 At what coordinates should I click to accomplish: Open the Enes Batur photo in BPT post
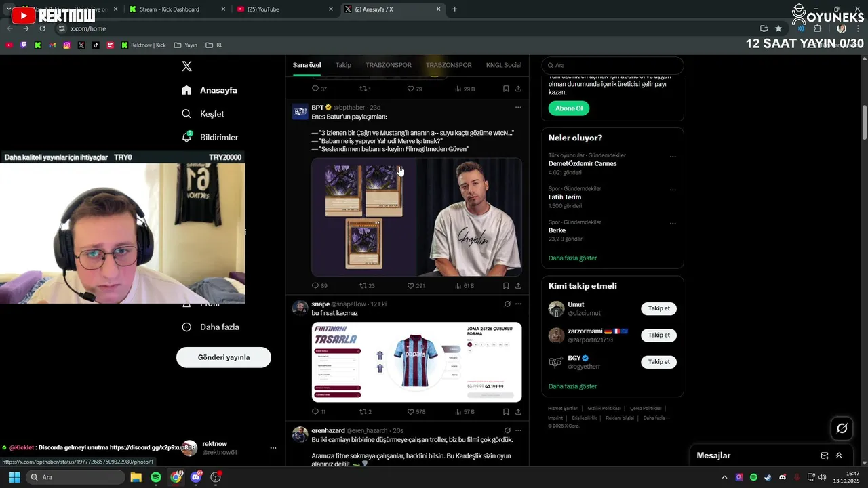(x=469, y=217)
